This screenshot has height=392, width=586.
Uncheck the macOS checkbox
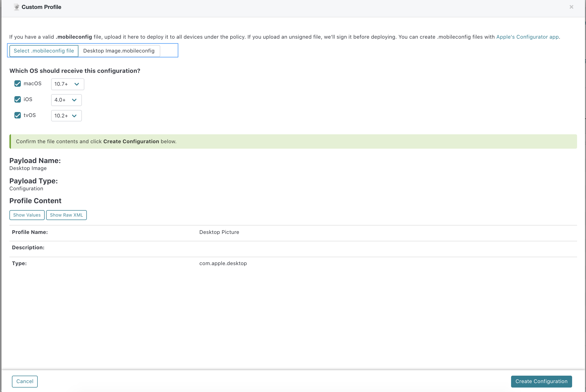point(18,84)
